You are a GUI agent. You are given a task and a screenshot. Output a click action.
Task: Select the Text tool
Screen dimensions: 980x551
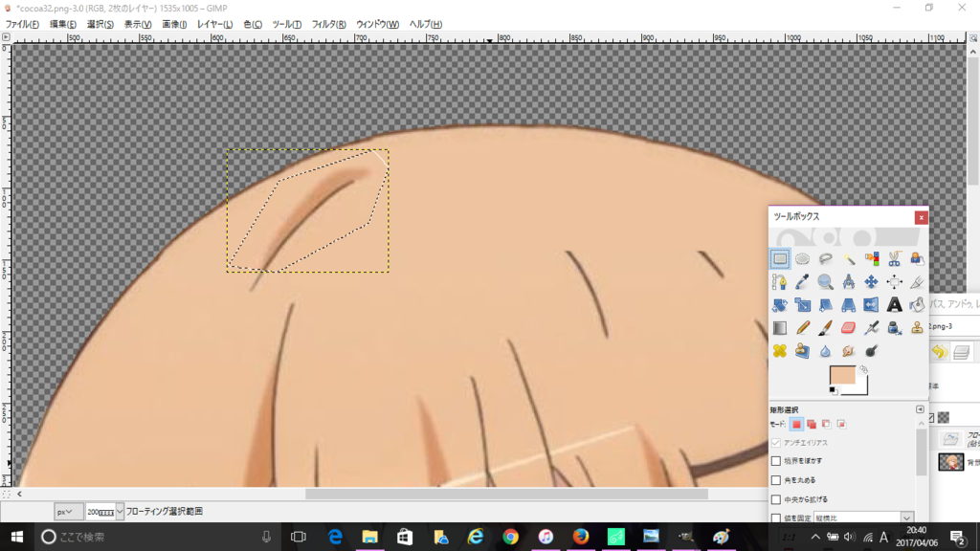click(895, 305)
